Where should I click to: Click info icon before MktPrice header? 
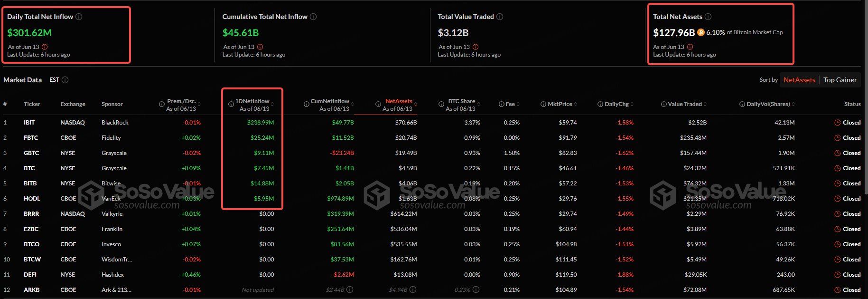click(x=543, y=104)
